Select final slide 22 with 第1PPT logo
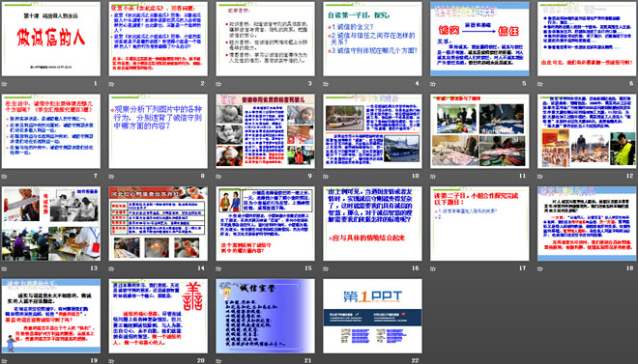 coord(373,316)
